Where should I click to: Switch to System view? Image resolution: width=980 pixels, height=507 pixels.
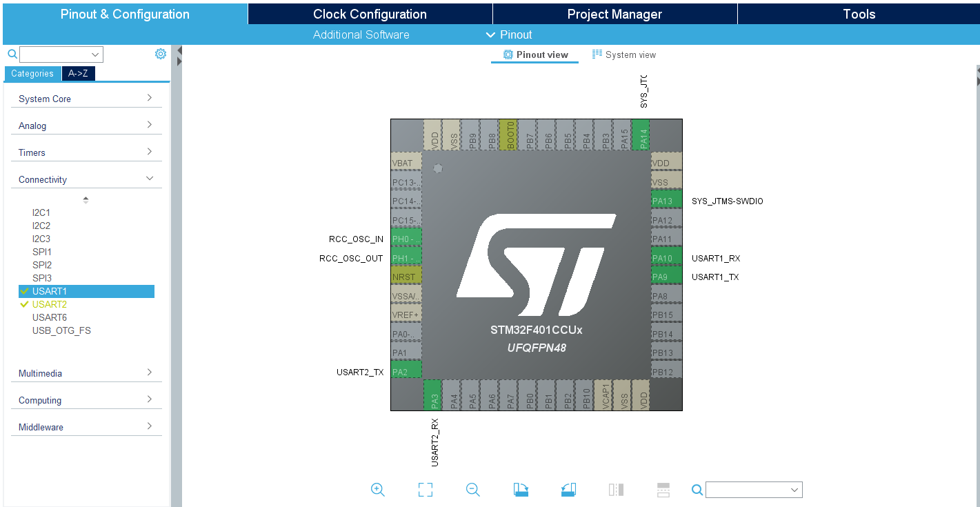624,54
